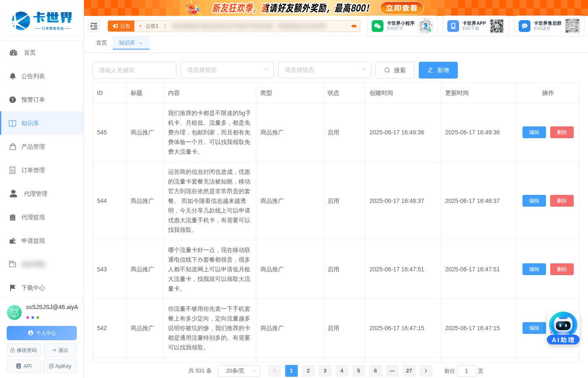Click the wallet icon for 申请提现
Viewport: 588px width, 378px height.
pyautogui.click(x=13, y=241)
